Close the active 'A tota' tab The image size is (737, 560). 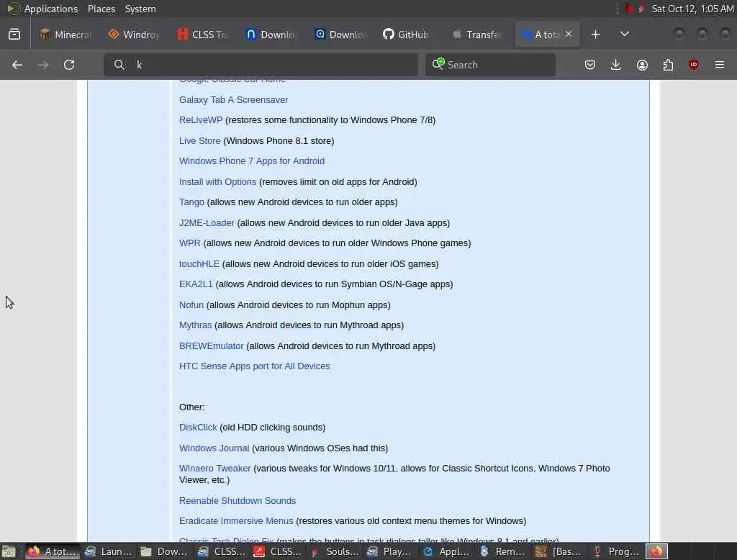click(569, 34)
